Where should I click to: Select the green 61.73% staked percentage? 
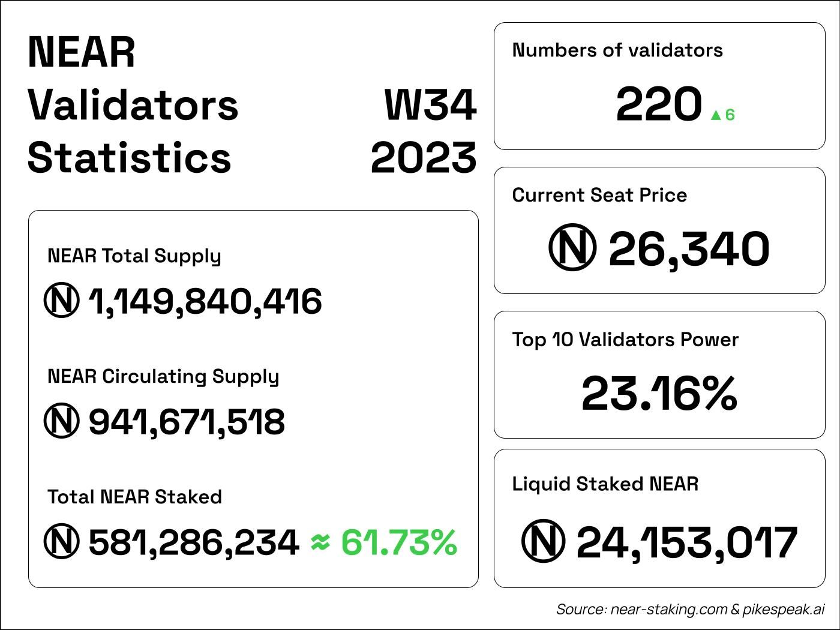coord(399,542)
